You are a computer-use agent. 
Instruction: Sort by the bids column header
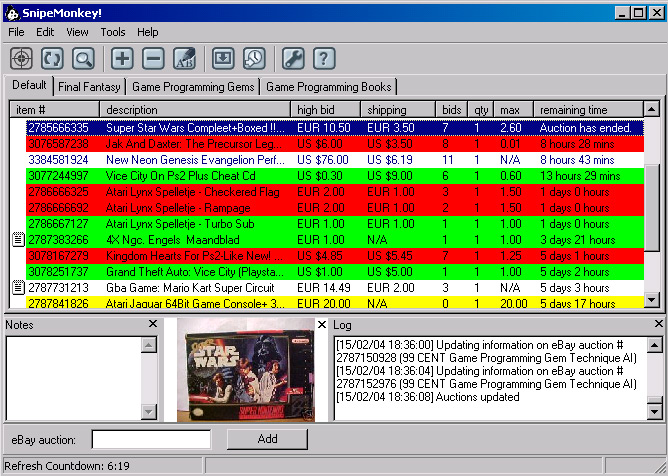click(x=452, y=110)
